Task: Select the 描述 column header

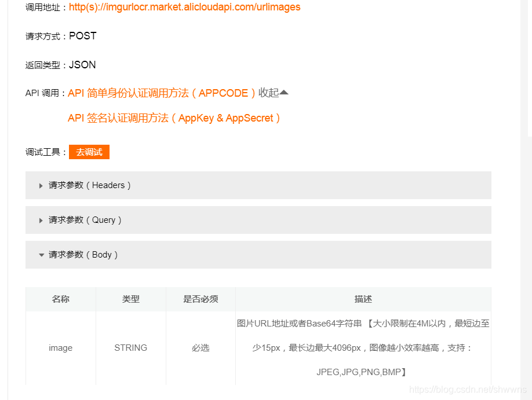Action: pyautogui.click(x=363, y=299)
